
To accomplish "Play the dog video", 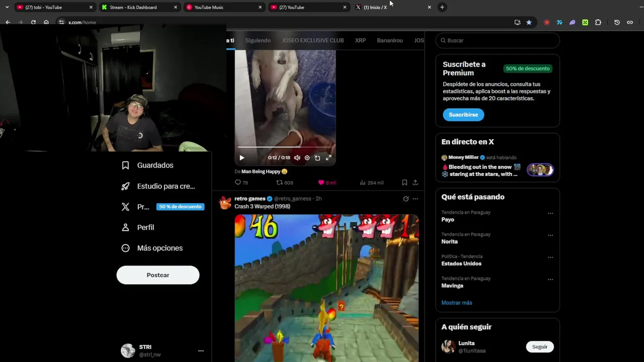I will (x=242, y=158).
